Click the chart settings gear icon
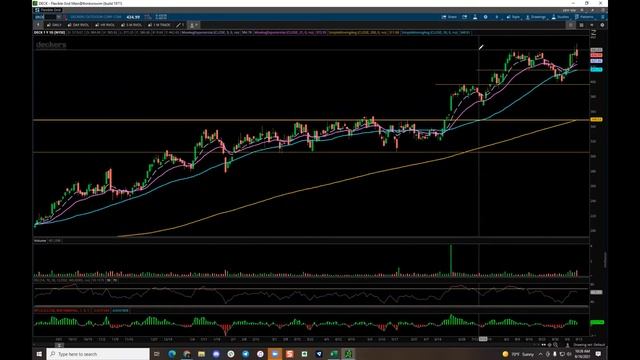The height and width of the screenshot is (360, 640). coord(485,17)
